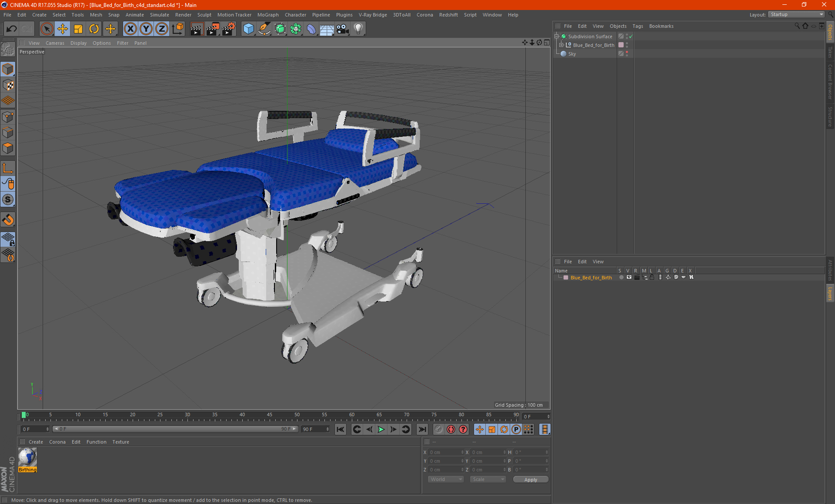Open the World coordinate dropdown
835x504 pixels.
tap(446, 479)
